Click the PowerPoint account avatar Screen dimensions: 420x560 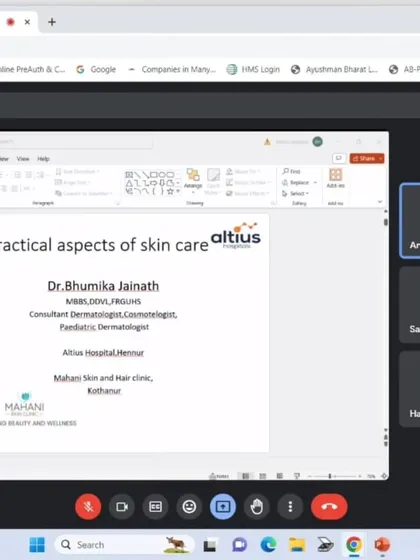(x=317, y=142)
